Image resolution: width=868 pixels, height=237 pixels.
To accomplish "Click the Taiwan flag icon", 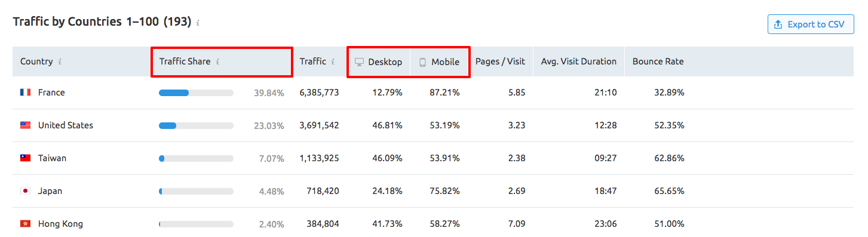I will (x=25, y=158).
